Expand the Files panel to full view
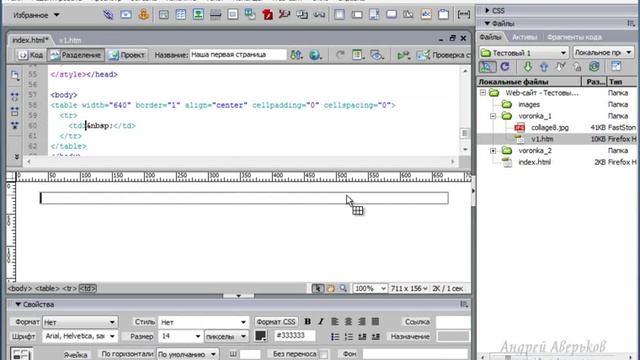 (616, 67)
